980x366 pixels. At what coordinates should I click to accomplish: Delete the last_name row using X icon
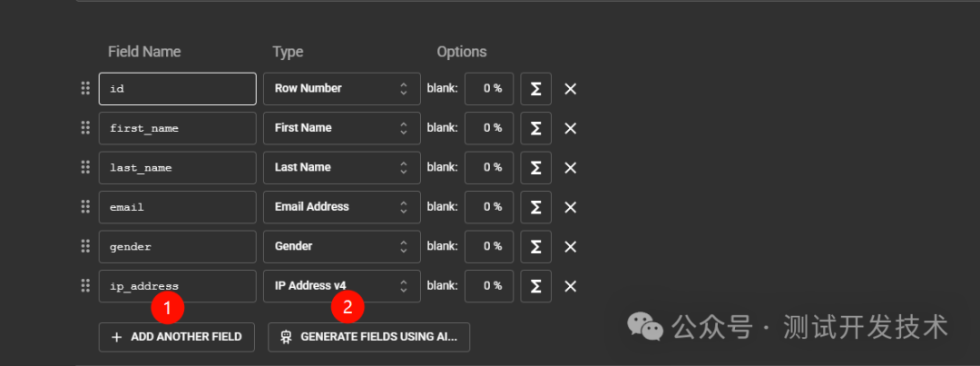[570, 168]
